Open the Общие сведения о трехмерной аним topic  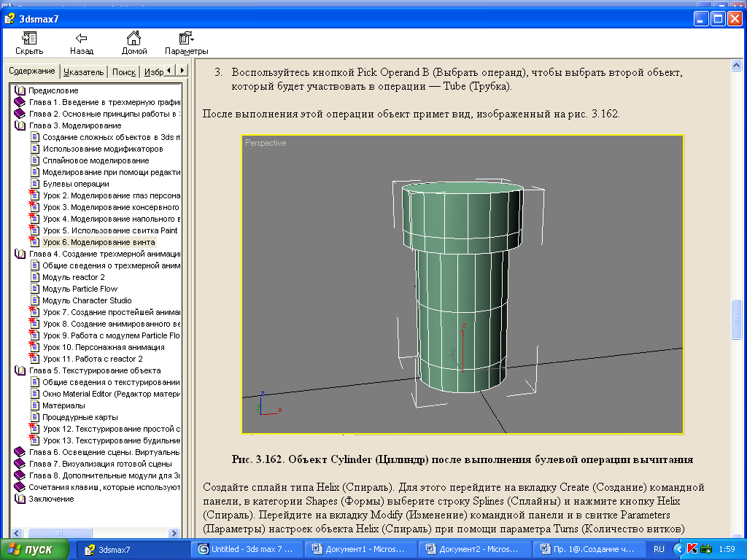click(112, 265)
